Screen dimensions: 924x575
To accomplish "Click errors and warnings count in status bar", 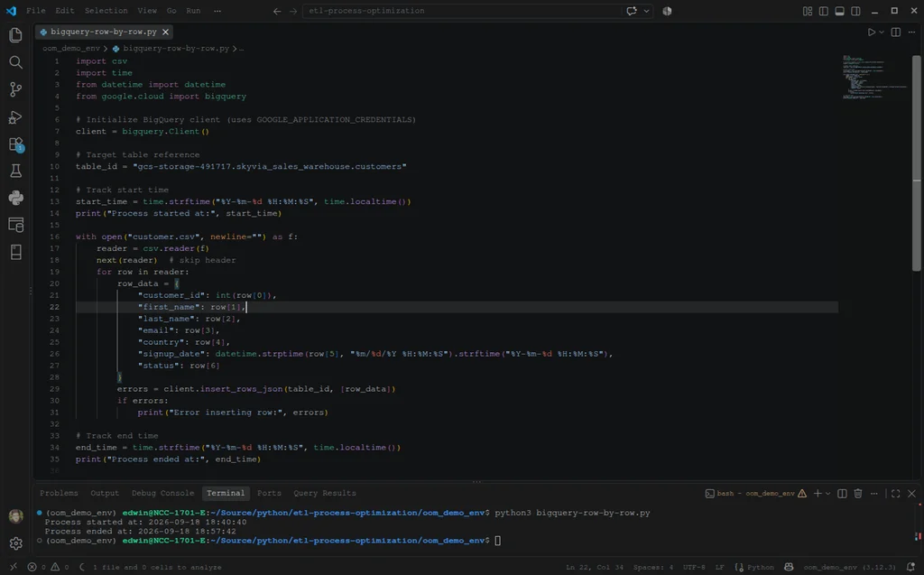I will click(x=48, y=568).
